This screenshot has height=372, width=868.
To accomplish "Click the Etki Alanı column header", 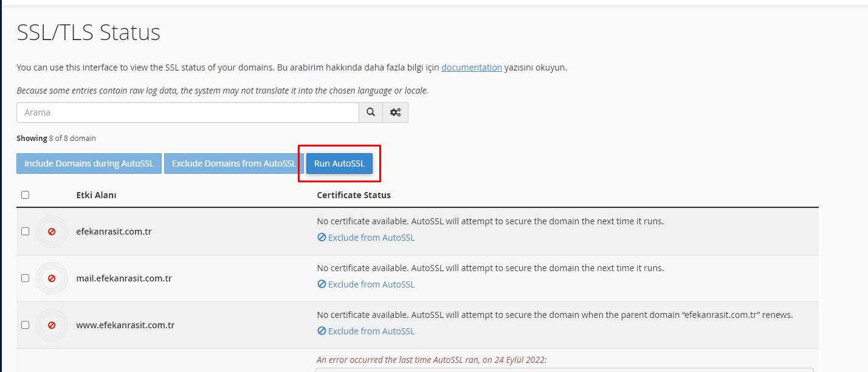I will (x=97, y=195).
